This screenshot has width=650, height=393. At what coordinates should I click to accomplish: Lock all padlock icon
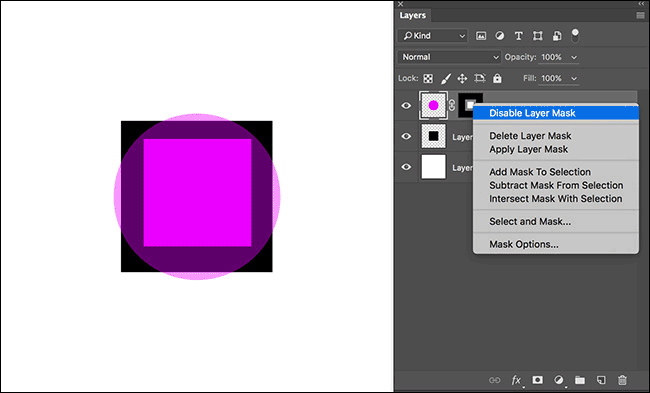[x=497, y=78]
